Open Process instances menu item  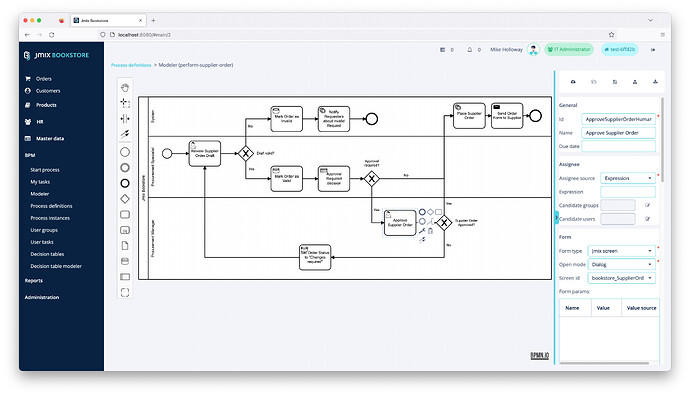pos(50,218)
